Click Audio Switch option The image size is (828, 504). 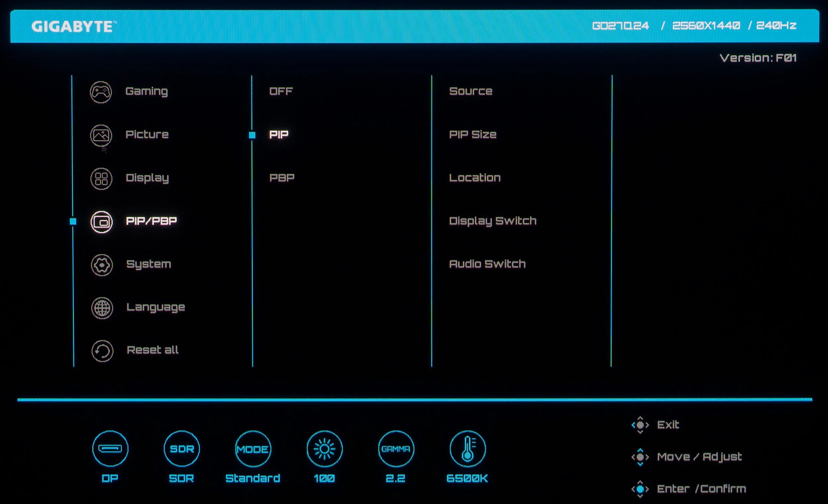487,264
